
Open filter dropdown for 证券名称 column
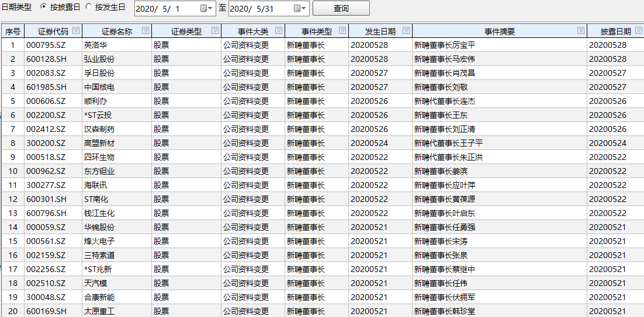[146, 30]
